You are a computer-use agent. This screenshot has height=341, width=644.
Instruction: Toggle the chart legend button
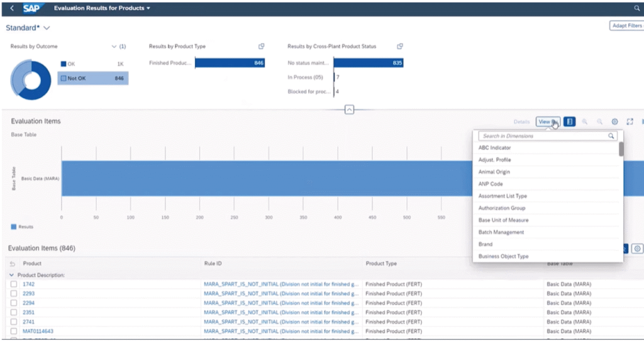click(570, 121)
